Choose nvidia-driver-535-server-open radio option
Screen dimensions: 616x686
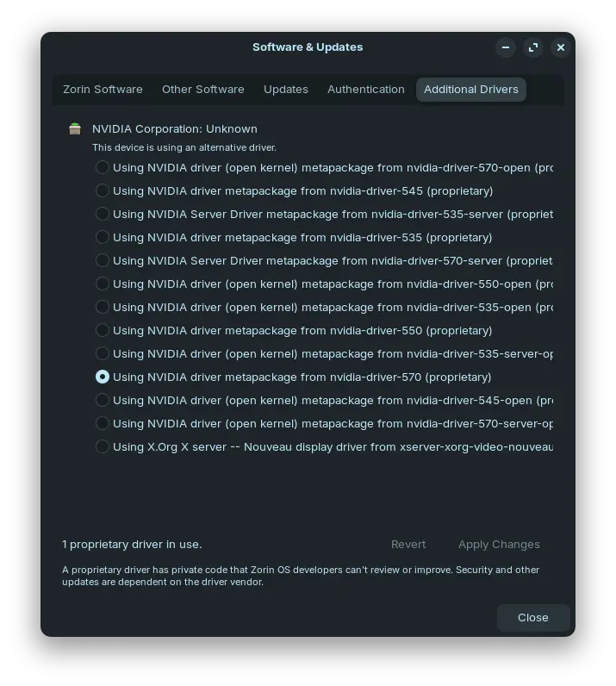(103, 353)
